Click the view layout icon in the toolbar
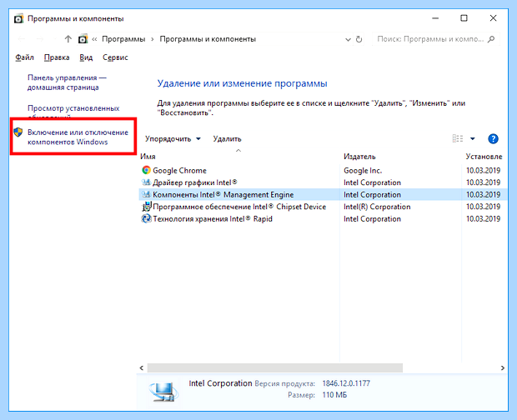 (x=458, y=138)
